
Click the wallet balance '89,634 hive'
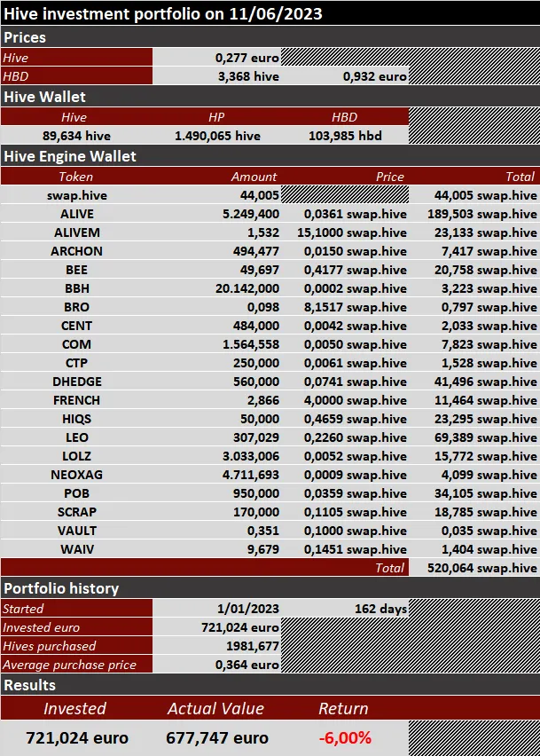pos(76,136)
